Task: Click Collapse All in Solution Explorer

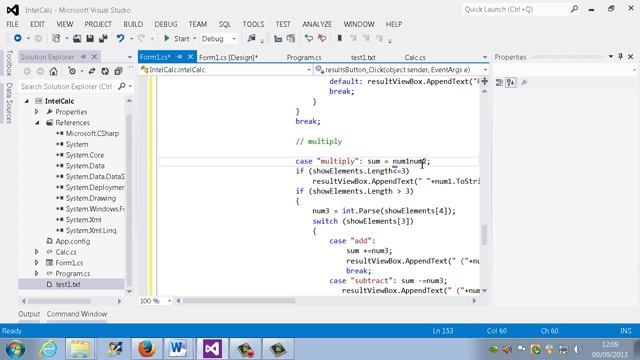Action: pyautogui.click(x=118, y=71)
